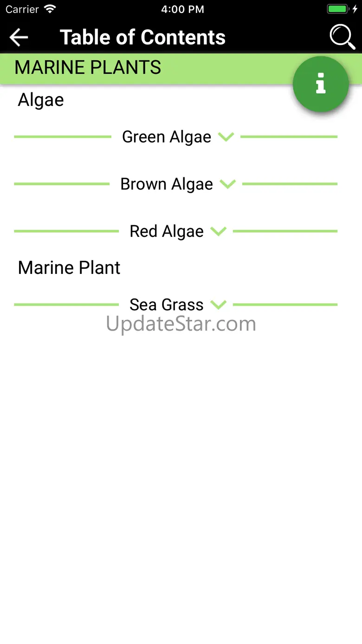Click the battery indicator icon
This screenshot has height=644, width=362.
pos(337,9)
